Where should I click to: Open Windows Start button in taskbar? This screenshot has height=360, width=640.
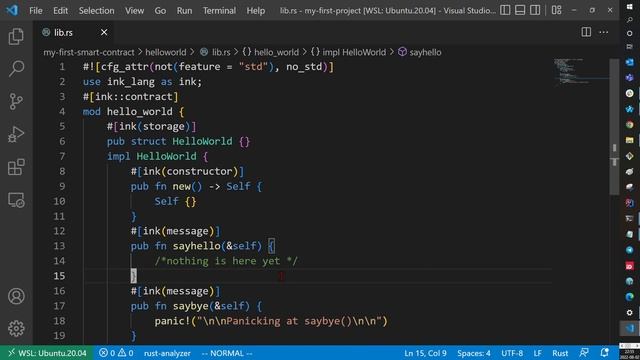pos(629,7)
